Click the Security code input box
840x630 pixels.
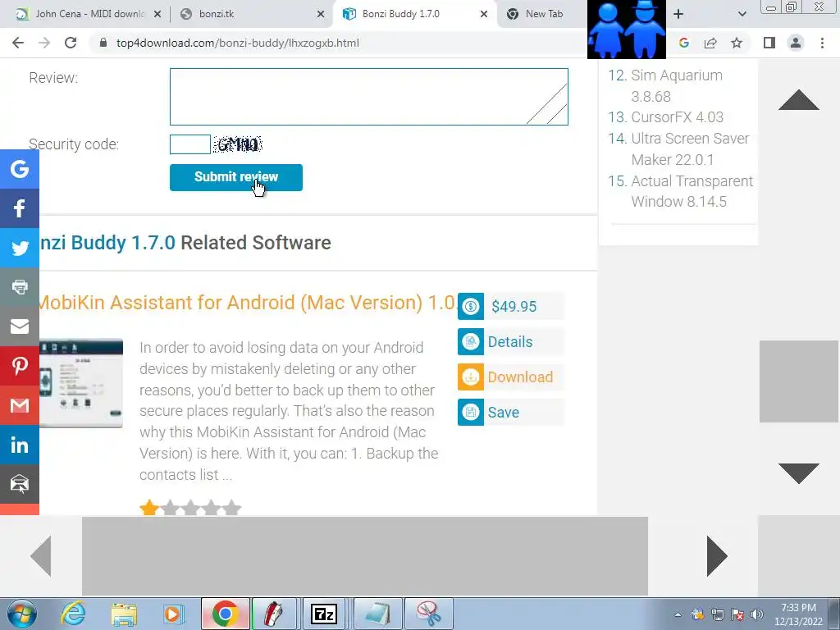pos(189,144)
